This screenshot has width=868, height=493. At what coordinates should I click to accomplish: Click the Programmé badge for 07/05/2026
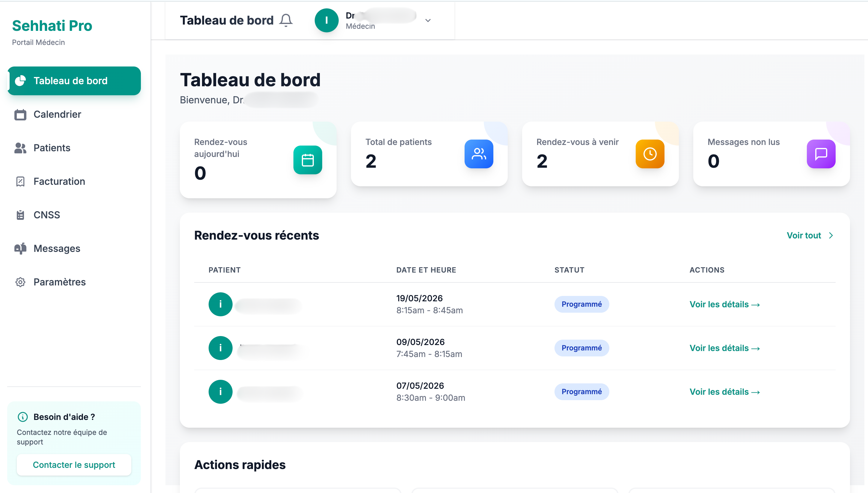click(x=582, y=392)
